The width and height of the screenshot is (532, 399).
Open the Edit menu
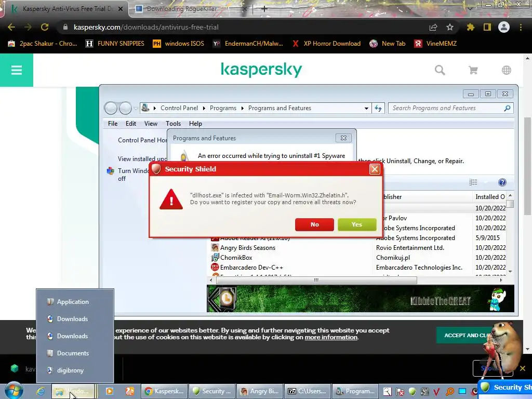(130, 124)
